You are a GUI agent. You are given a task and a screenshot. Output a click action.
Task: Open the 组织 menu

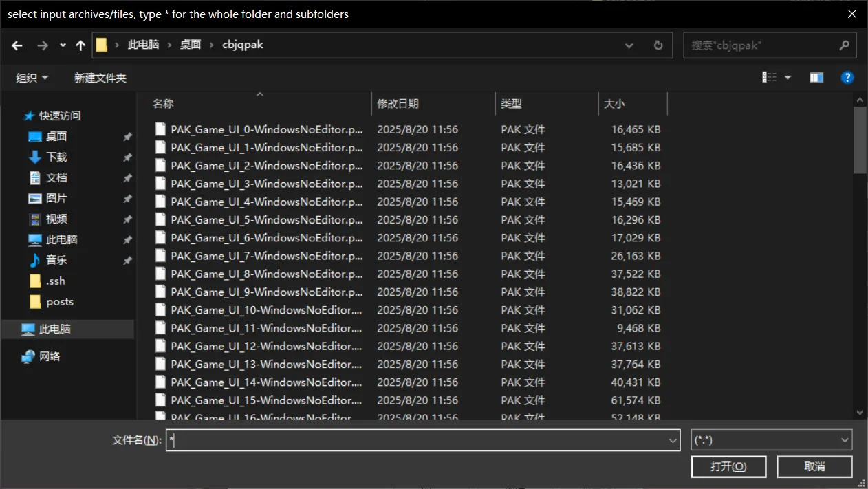(32, 78)
